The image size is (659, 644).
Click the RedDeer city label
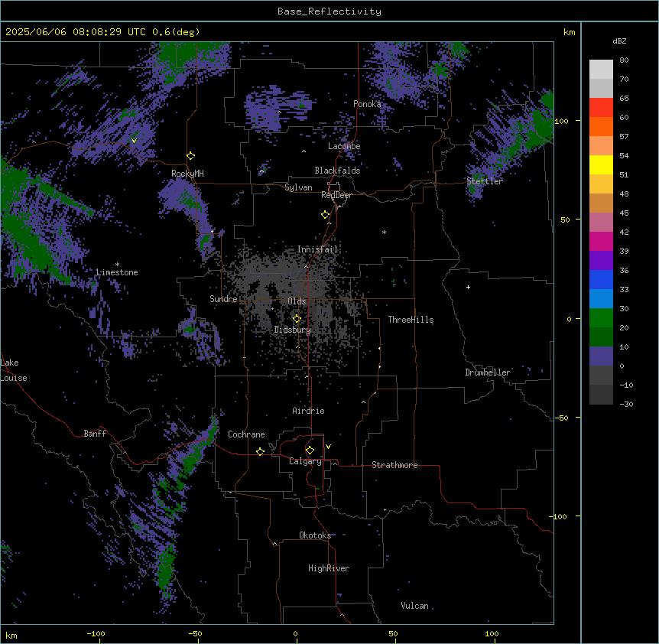click(336, 195)
